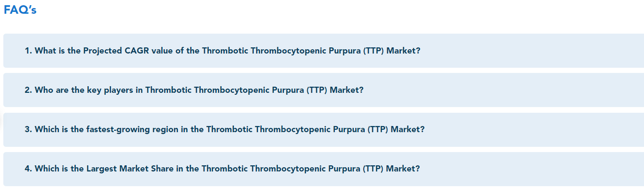Toggle the fourth FAQ accordion panel
The image size is (644, 189).
pyautogui.click(x=323, y=169)
